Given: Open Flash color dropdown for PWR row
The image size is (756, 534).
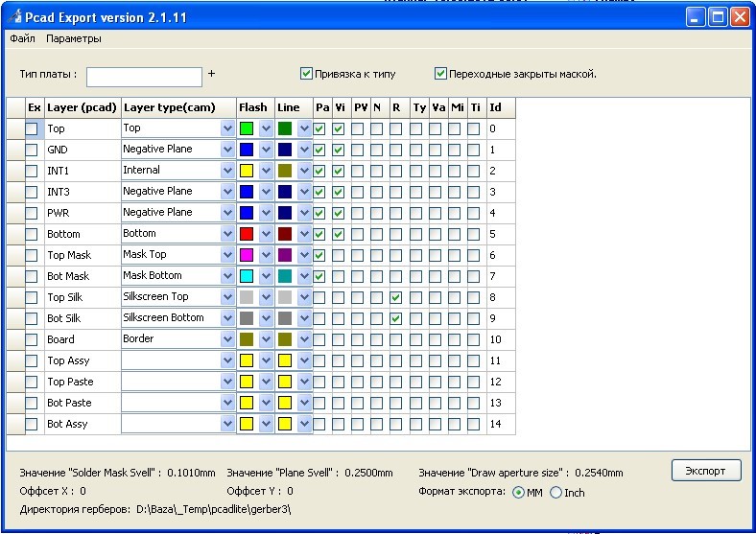Looking at the screenshot, I should (266, 213).
